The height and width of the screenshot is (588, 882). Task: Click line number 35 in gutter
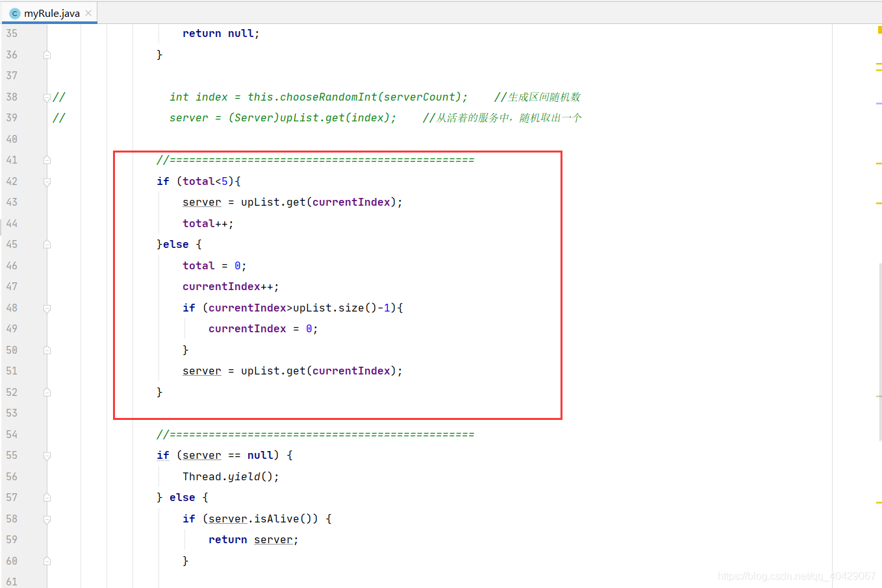pos(12,34)
